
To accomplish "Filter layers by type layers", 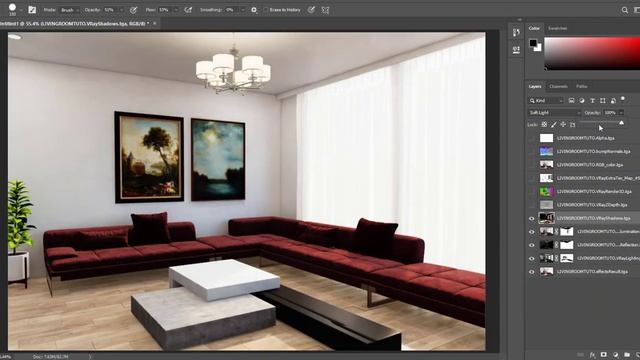I will [x=592, y=100].
